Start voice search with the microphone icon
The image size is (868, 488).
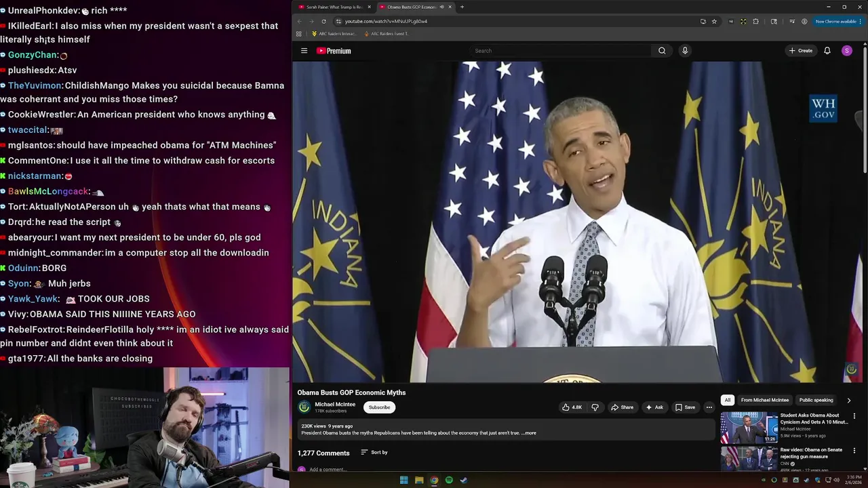pyautogui.click(x=685, y=51)
